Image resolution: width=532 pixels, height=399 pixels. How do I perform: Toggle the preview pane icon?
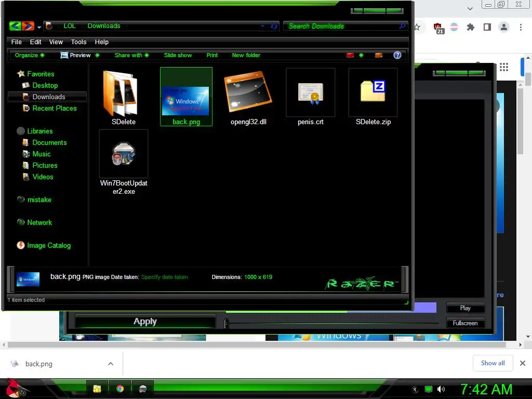click(379, 55)
